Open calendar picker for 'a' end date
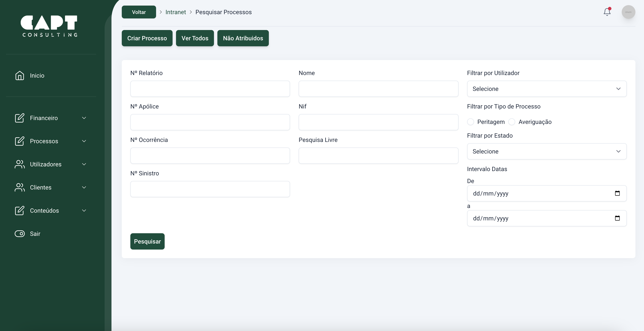Viewport: 644px width, 331px height. 617,218
